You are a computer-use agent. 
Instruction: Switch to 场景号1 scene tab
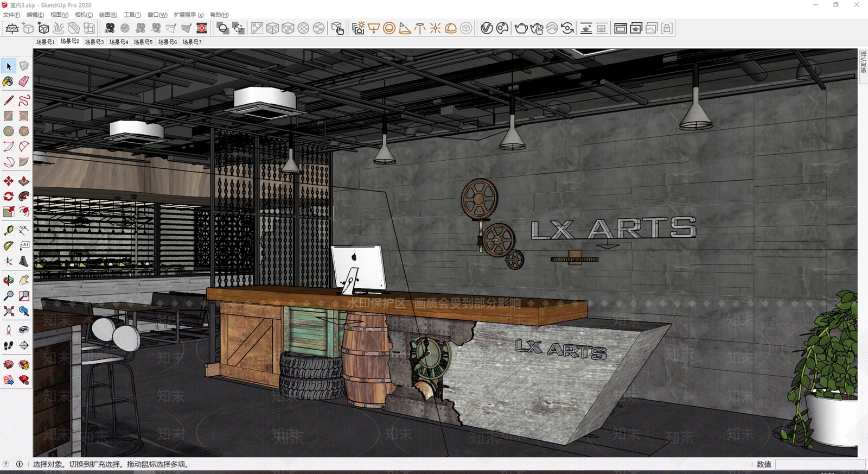coord(45,42)
